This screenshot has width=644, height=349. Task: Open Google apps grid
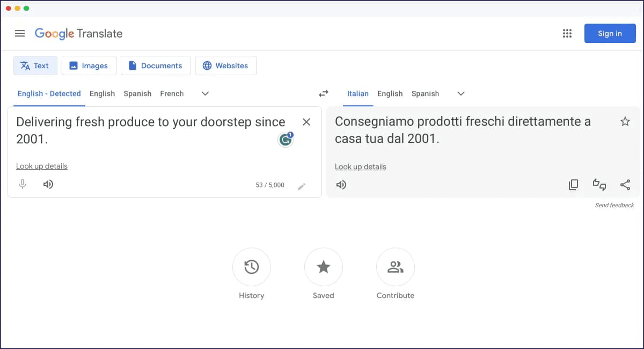click(x=567, y=33)
